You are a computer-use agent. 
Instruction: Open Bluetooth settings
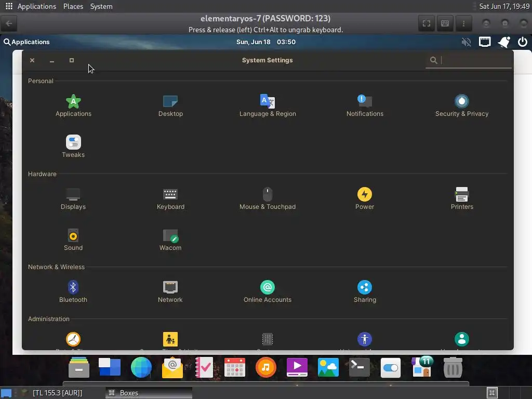tap(73, 292)
